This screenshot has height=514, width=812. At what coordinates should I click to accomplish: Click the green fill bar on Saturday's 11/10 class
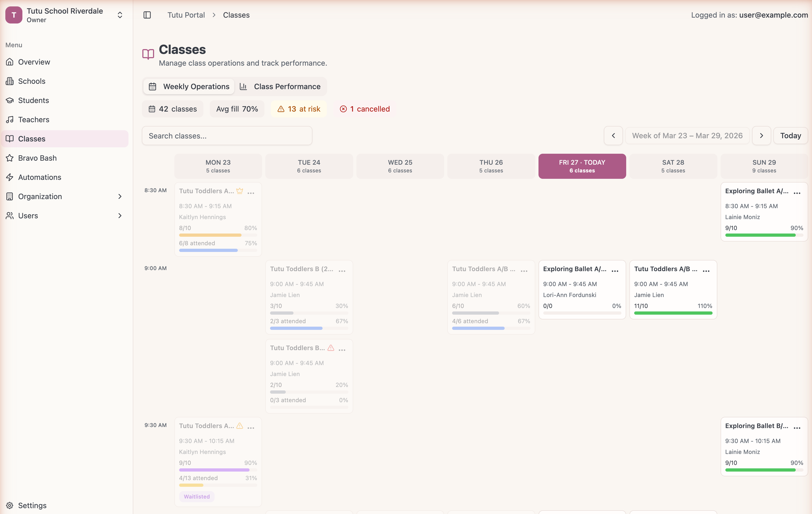[x=673, y=313]
